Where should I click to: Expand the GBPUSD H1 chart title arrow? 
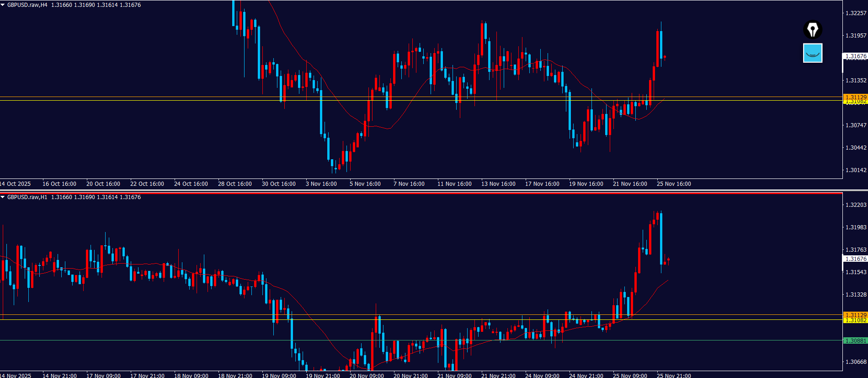(3, 197)
